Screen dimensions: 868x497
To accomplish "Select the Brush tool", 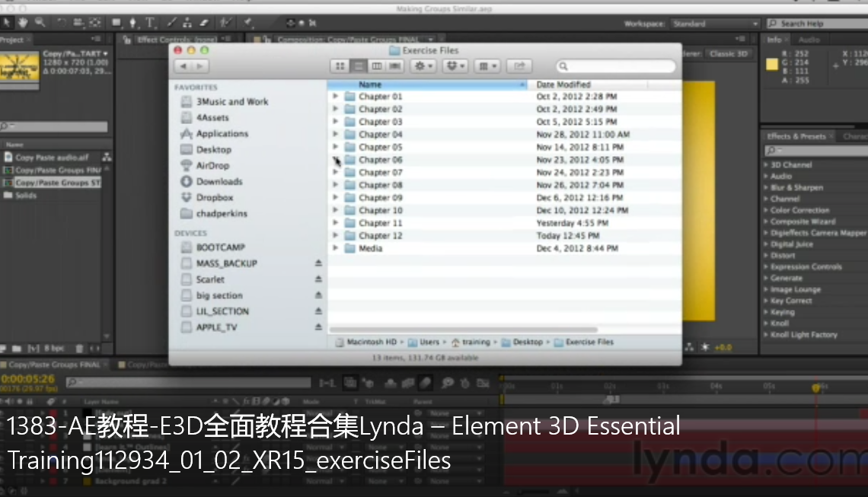I will (171, 23).
